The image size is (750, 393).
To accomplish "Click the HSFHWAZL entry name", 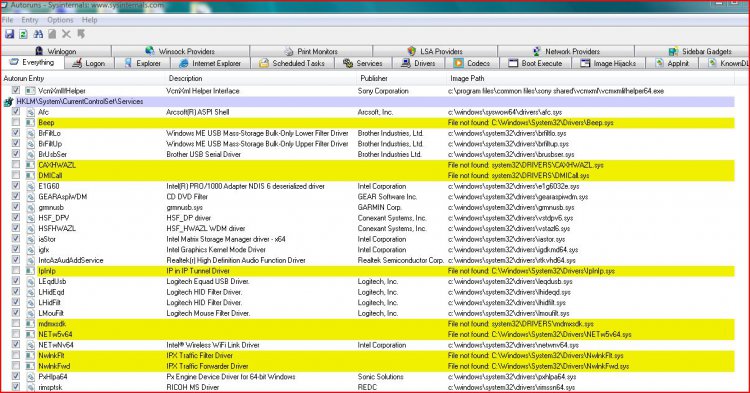I will [x=57, y=229].
